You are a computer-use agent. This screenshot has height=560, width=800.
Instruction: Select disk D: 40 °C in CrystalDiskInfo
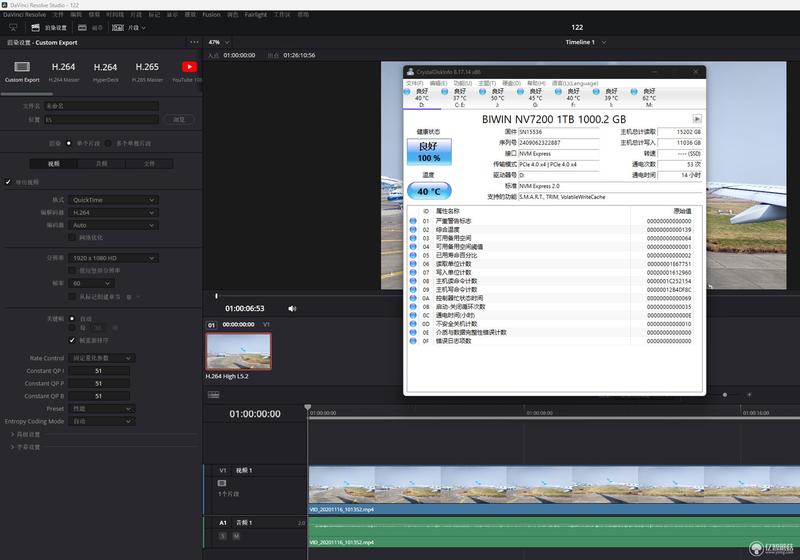click(x=421, y=97)
